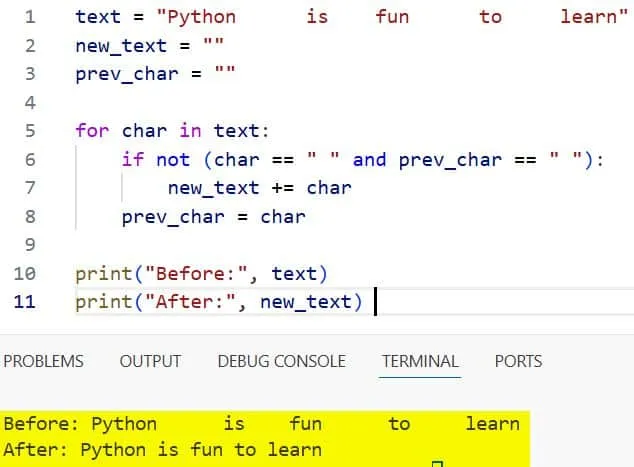This screenshot has height=467, width=634.
Task: Click "new_text += char" on line 7
Action: (259, 187)
